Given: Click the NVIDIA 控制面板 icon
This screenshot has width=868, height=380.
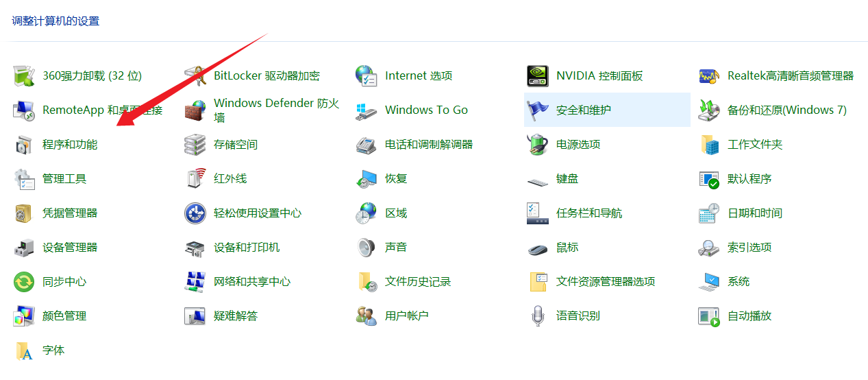Looking at the screenshot, I should point(538,75).
